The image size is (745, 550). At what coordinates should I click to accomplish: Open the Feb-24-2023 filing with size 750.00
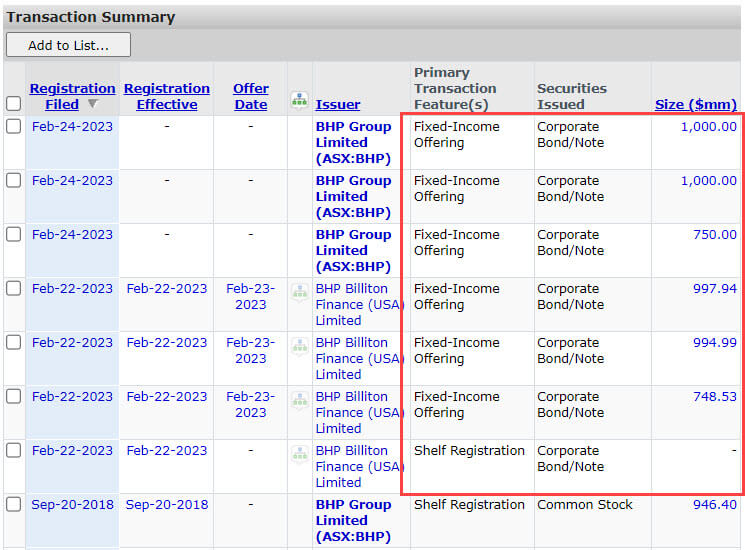click(72, 235)
